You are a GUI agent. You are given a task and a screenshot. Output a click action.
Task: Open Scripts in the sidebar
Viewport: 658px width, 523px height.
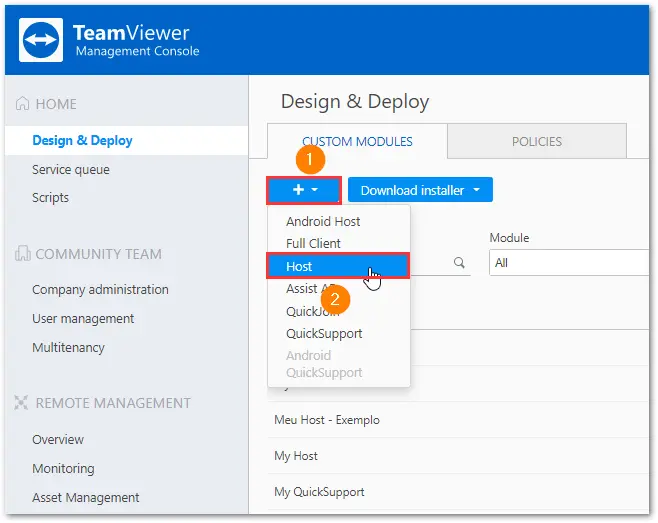click(50, 197)
